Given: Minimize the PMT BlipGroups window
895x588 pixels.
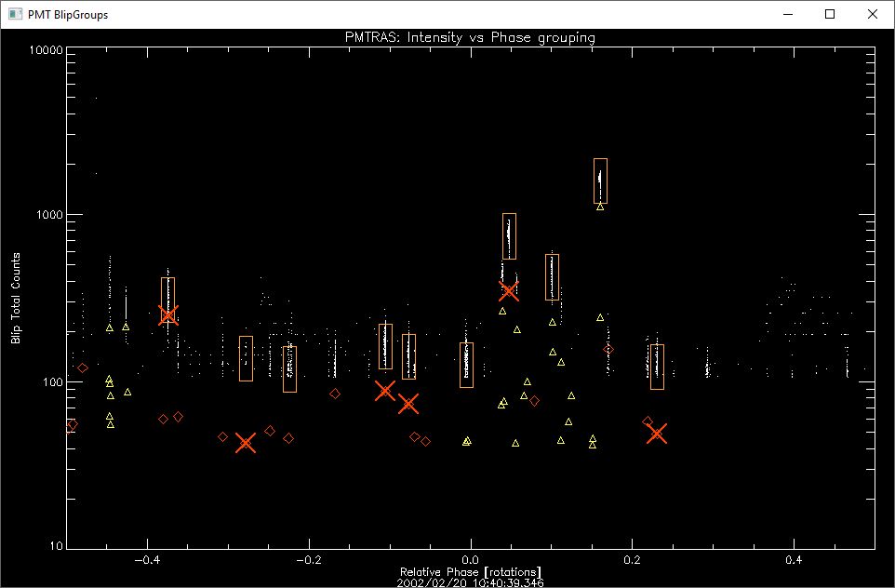Looking at the screenshot, I should [x=786, y=14].
